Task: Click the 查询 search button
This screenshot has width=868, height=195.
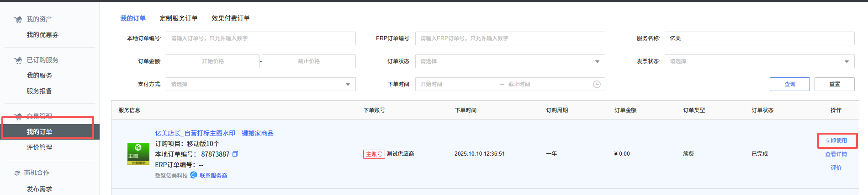Action: point(789,84)
